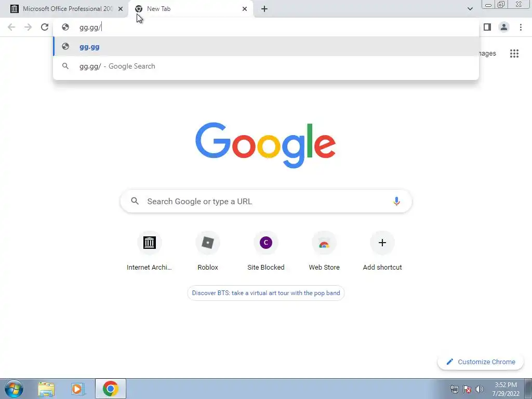Open the Action Center flag icon
532x399 pixels.
point(467,389)
